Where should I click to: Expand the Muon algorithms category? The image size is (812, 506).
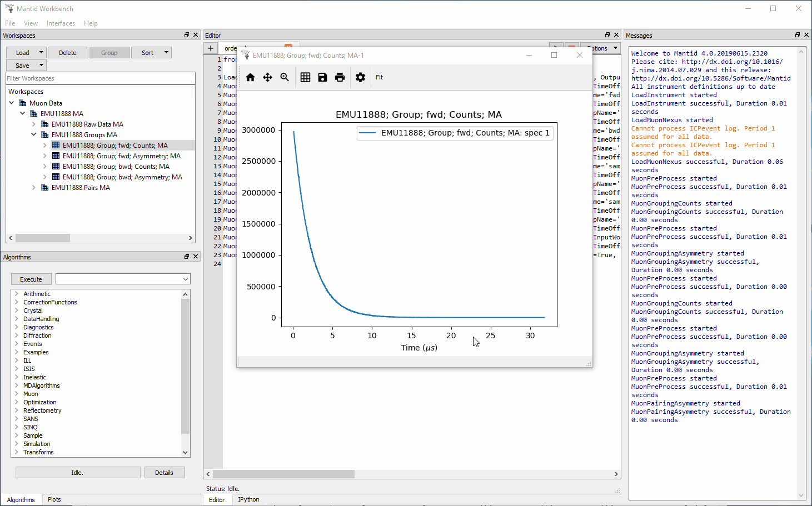pyautogui.click(x=17, y=394)
